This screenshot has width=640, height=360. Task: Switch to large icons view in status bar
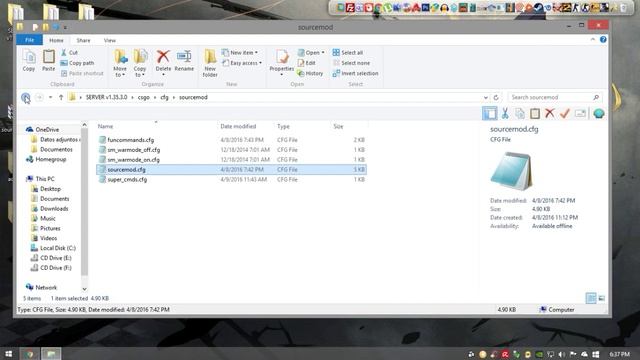coord(602,298)
